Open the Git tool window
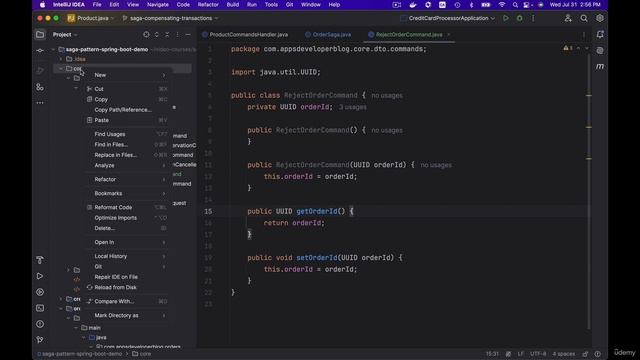This screenshot has width=640, height=360. (40, 340)
